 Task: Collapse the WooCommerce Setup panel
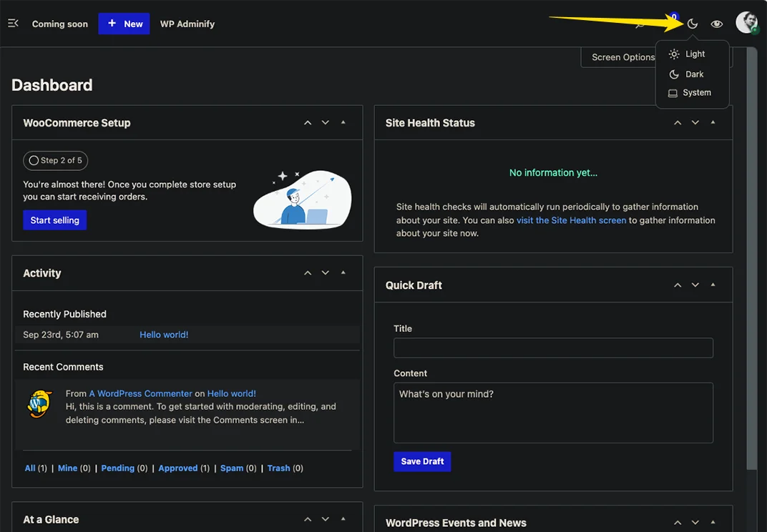tap(343, 122)
